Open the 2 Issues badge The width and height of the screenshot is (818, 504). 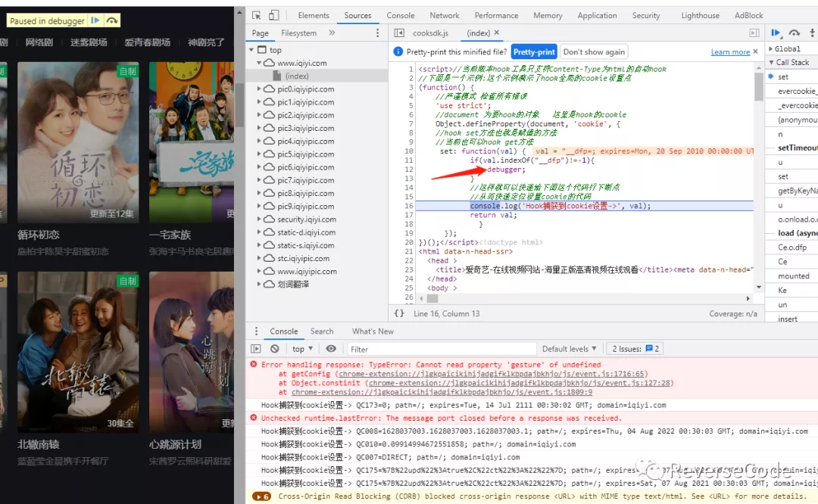(x=635, y=349)
